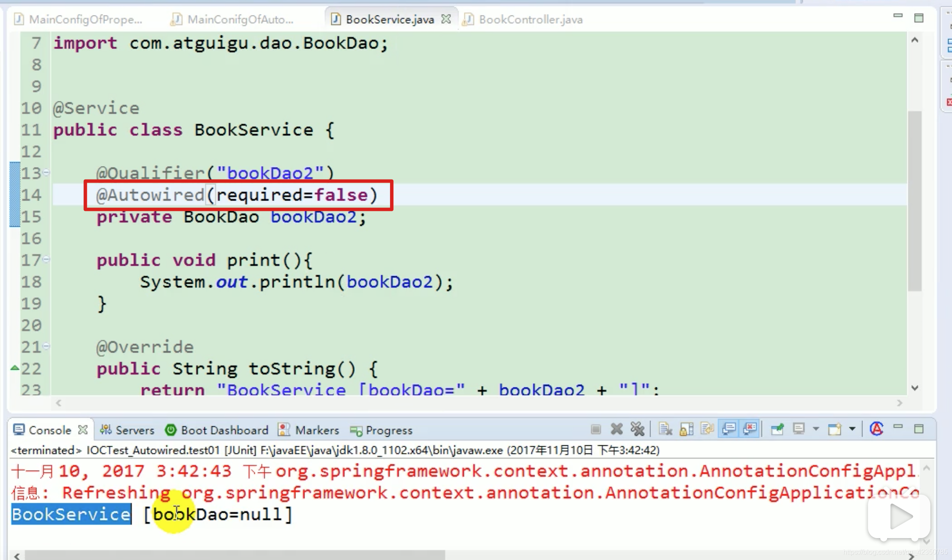Open the Servers tab
This screenshot has width=952, height=560.
pyautogui.click(x=127, y=429)
